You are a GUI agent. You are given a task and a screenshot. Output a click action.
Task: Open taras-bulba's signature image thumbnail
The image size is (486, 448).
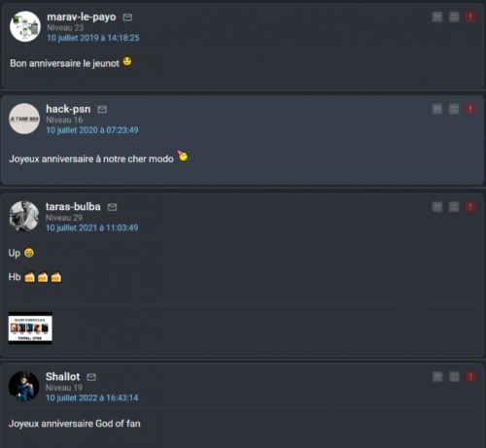30,328
